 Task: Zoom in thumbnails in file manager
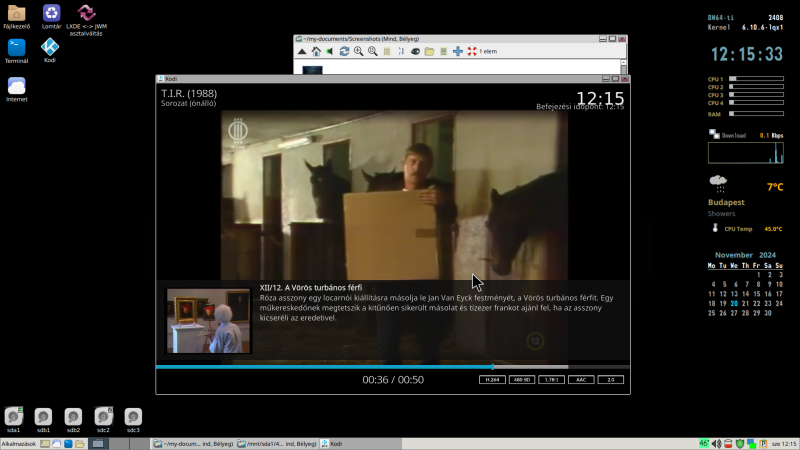click(x=359, y=52)
